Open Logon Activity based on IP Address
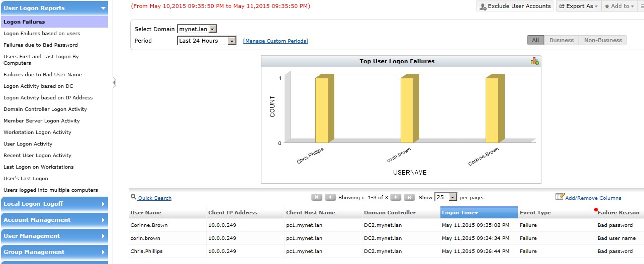The width and height of the screenshot is (644, 264). pos(48,97)
